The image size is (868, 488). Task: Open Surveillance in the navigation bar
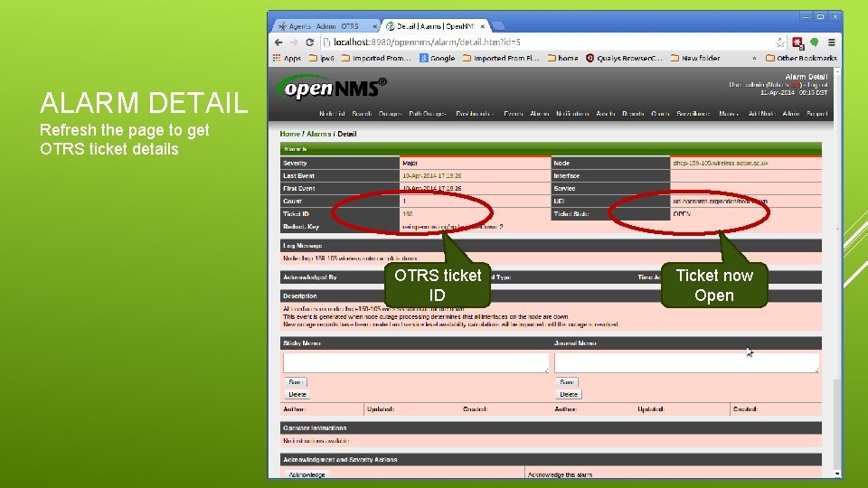[693, 114]
